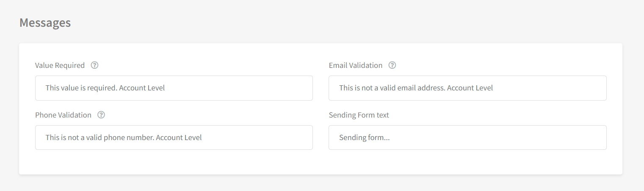644x191 pixels.
Task: Focus the Value Required message field
Action: click(x=174, y=88)
